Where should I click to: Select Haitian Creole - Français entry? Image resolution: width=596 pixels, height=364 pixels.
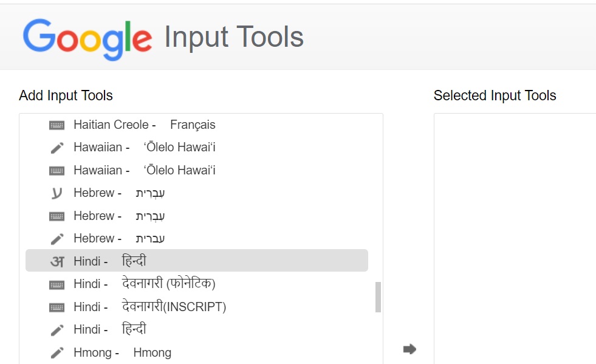coord(196,125)
